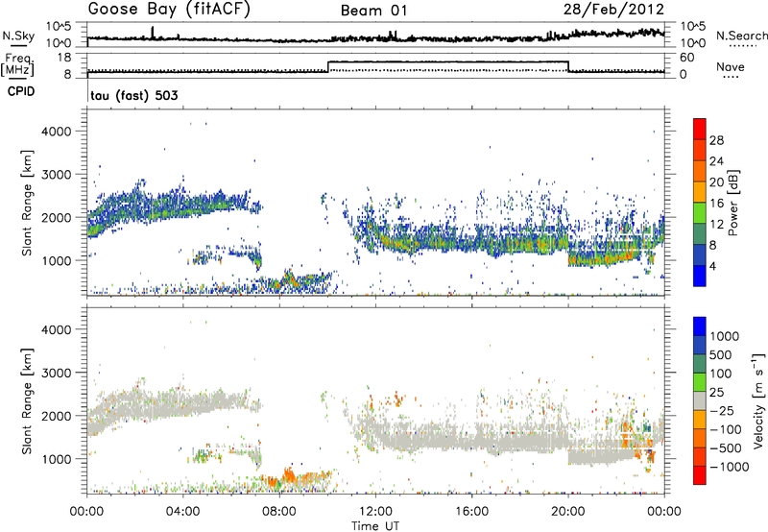Click the '60' Nave tick label
This screenshot has height=532, width=768.
pyautogui.click(x=686, y=58)
